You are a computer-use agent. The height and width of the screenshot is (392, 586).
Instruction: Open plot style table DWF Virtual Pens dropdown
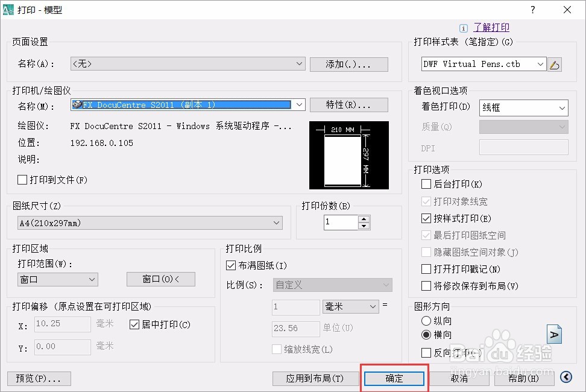(484, 65)
